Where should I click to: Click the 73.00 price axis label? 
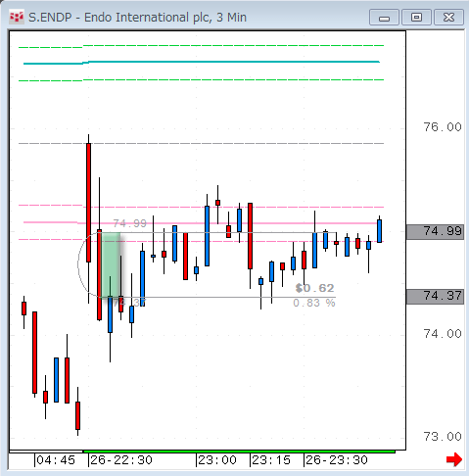[x=443, y=437]
